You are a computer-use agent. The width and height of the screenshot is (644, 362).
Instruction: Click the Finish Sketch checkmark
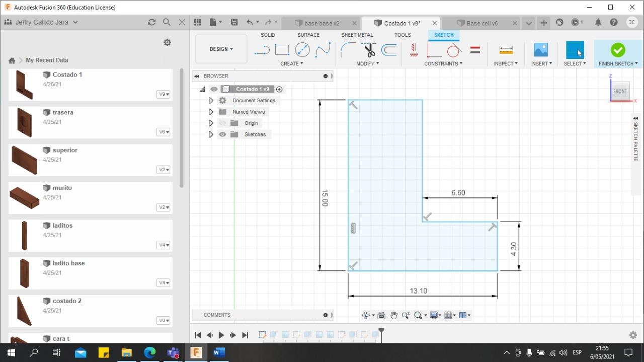(x=618, y=50)
